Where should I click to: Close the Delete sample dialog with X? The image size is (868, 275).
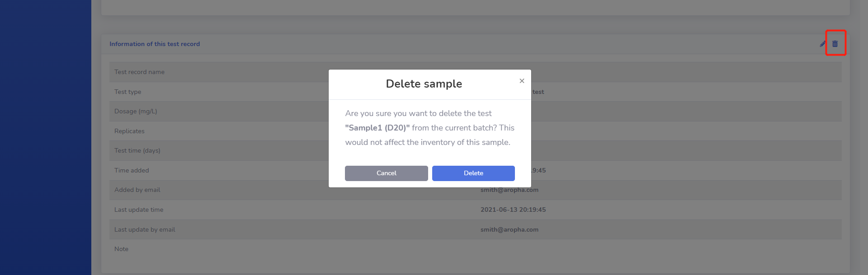click(x=522, y=81)
